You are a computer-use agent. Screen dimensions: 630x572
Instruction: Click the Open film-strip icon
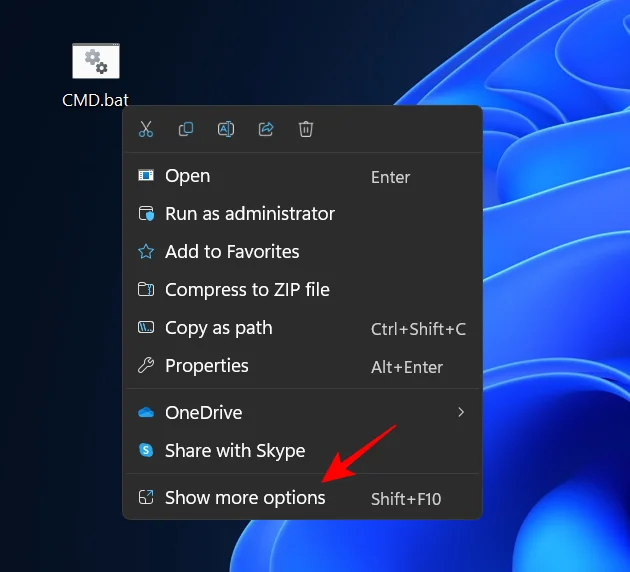click(146, 176)
